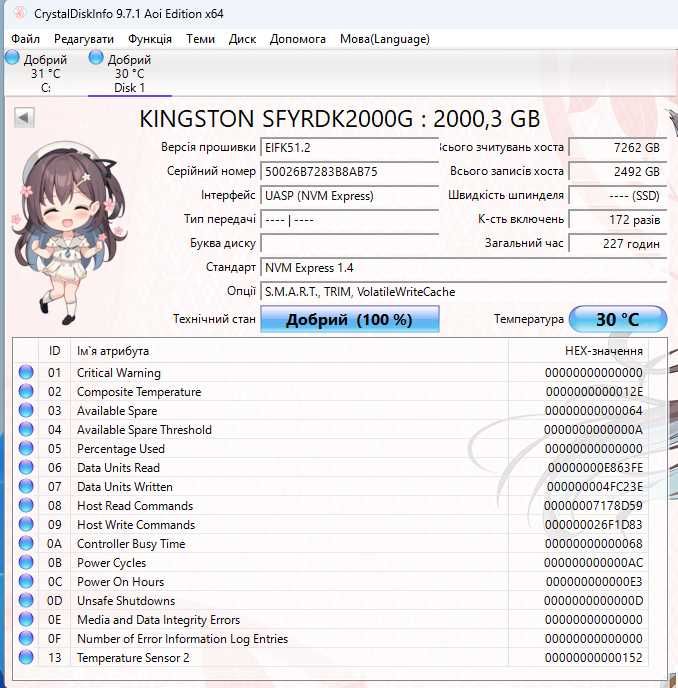Click the firmware version field EIFK51.2
The image size is (678, 688).
click(350, 147)
